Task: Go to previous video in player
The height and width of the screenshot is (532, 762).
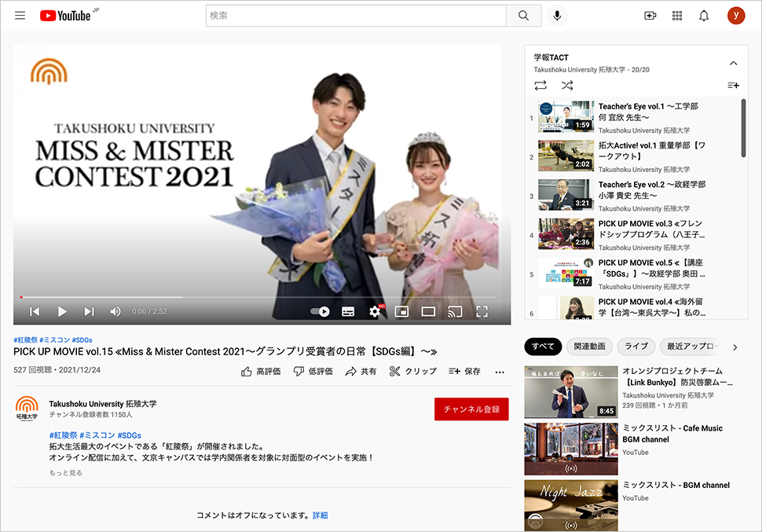Action: (x=34, y=311)
